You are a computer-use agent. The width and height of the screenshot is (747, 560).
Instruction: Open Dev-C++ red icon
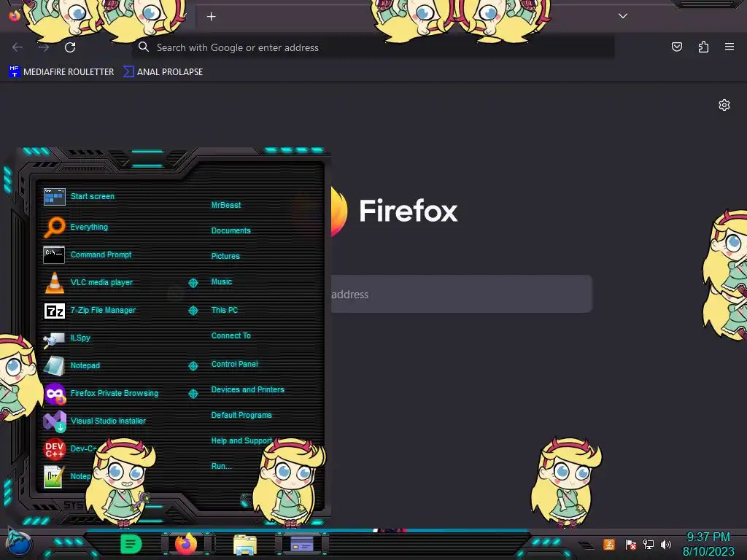[54, 448]
